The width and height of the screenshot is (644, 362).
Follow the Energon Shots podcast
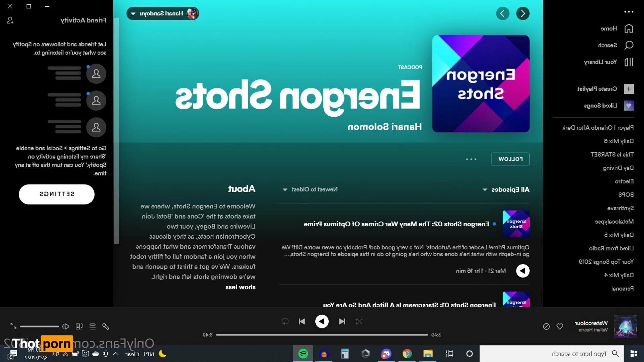tap(510, 159)
